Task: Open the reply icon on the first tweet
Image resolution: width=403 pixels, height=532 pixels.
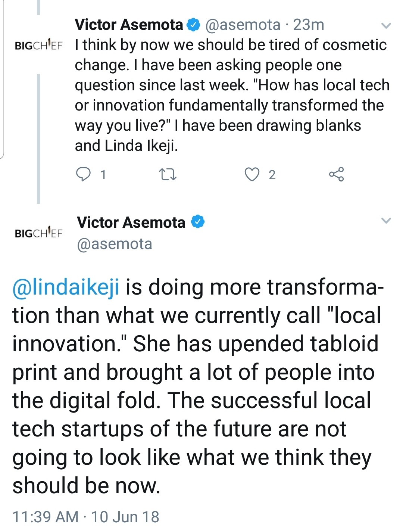Action: click(83, 174)
